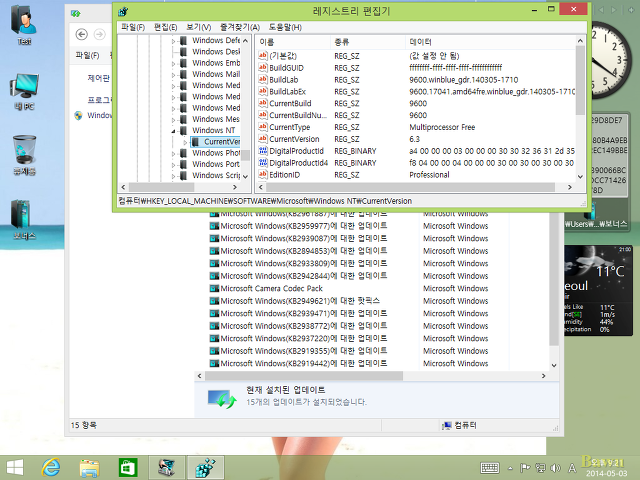Open the 파일(F) menu in Registry Editor
Viewport: 640px width, 480px height.
click(133, 27)
